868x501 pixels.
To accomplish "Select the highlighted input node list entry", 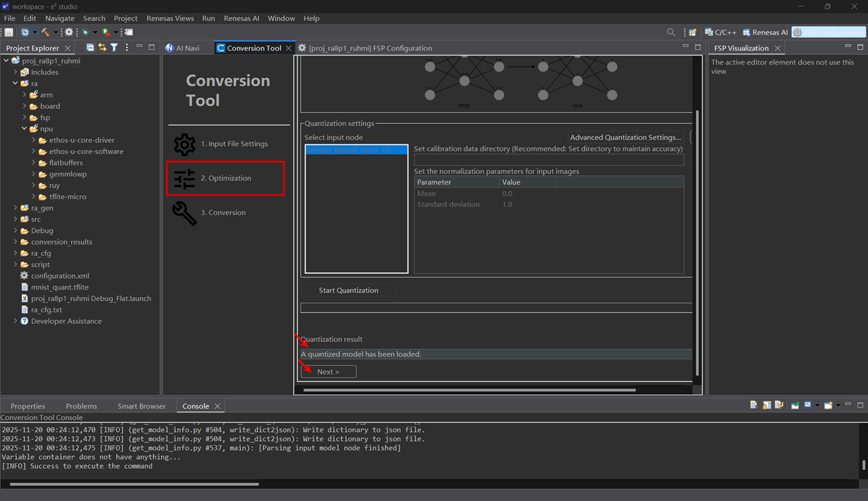I will (356, 150).
